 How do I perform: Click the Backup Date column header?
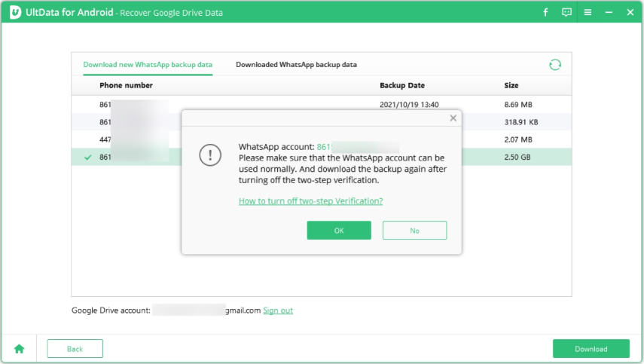[x=402, y=85]
